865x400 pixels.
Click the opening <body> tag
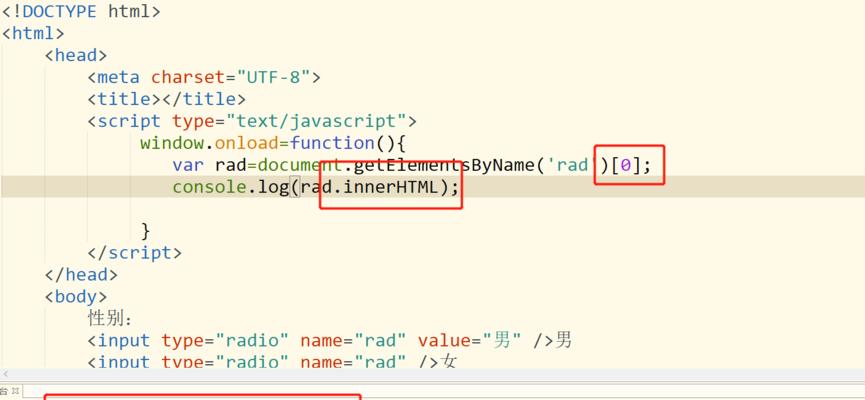pyautogui.click(x=76, y=296)
